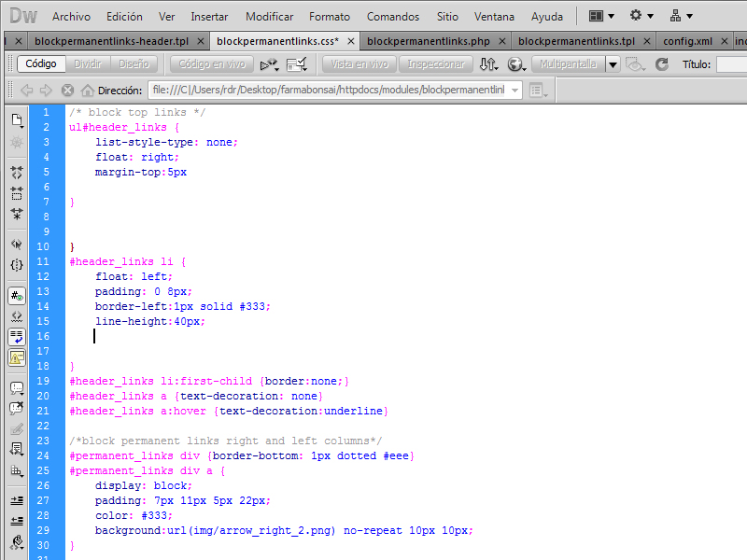The image size is (747, 560).
Task: Select Código view button
Action: point(41,63)
